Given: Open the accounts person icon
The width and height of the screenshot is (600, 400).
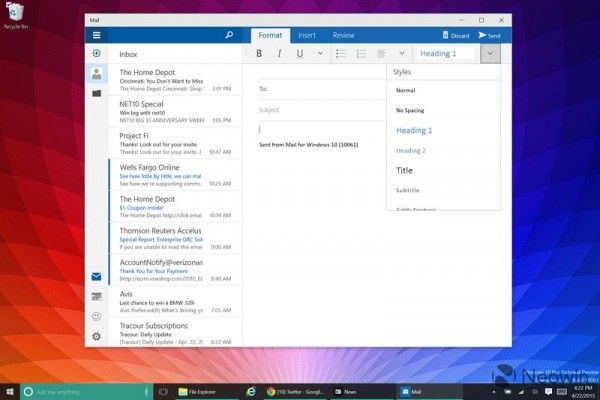Looking at the screenshot, I should point(96,73).
